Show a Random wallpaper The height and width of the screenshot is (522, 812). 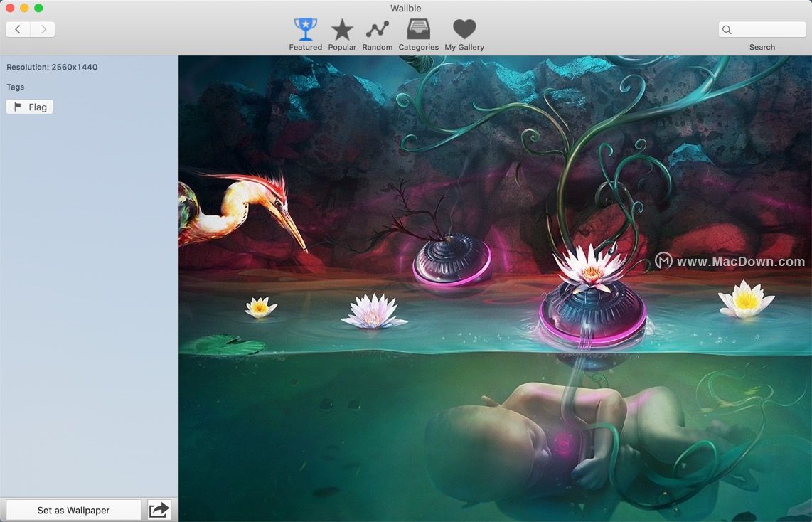[x=377, y=35]
